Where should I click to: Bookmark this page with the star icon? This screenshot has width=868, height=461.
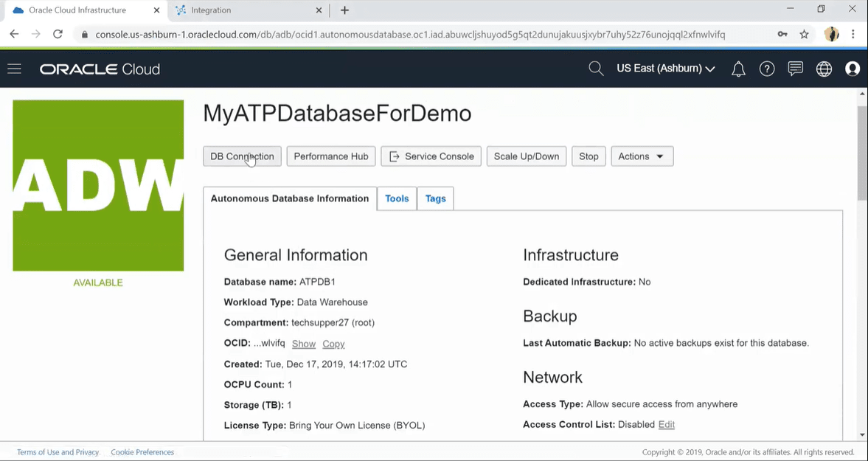[x=805, y=35]
